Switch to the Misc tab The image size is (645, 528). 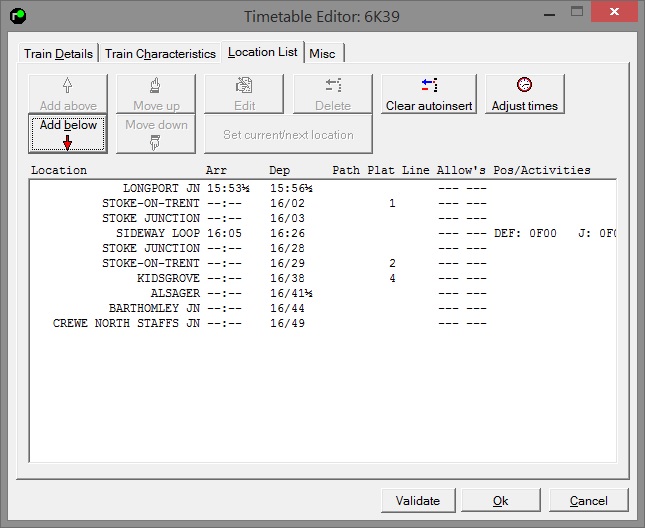[322, 54]
